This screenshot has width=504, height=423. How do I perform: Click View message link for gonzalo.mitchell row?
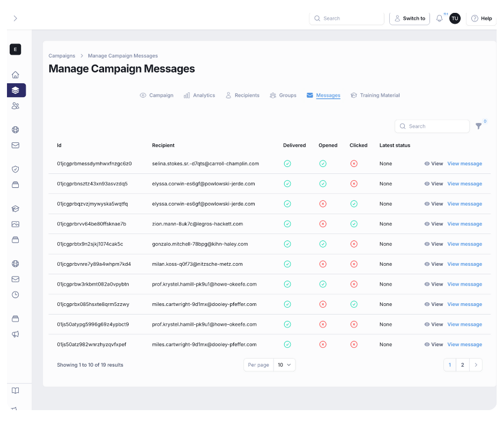point(464,244)
